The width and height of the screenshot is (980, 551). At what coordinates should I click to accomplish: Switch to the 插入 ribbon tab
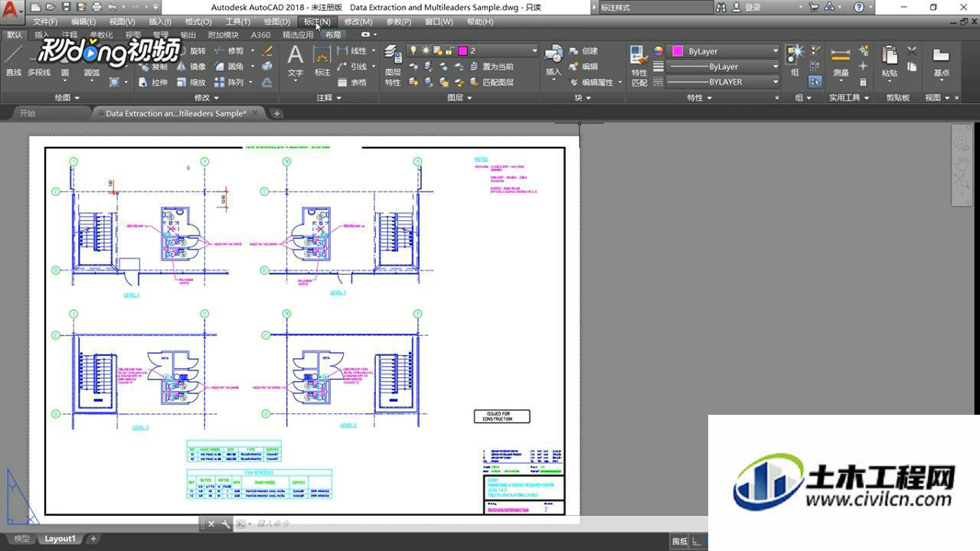[41, 34]
